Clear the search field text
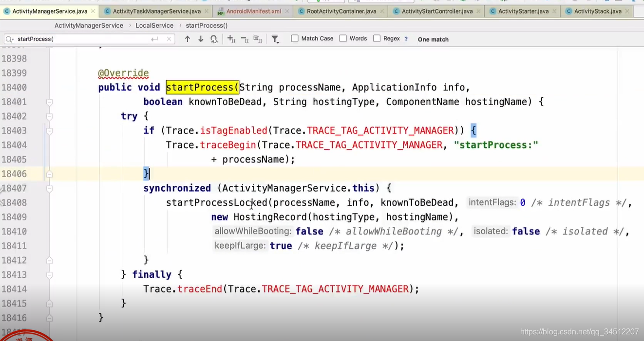This screenshot has height=341, width=644. pyautogui.click(x=169, y=39)
